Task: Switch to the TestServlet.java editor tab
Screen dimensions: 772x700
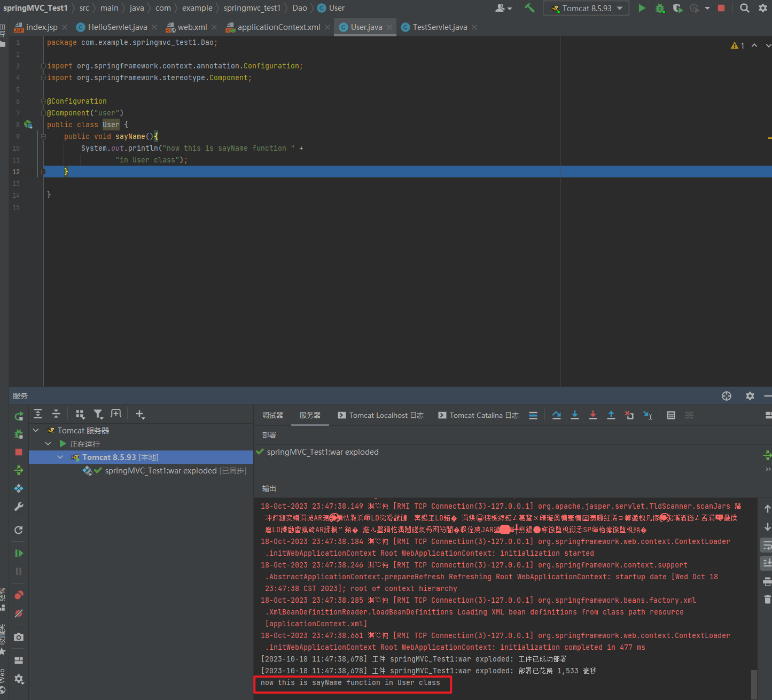Action: click(439, 27)
